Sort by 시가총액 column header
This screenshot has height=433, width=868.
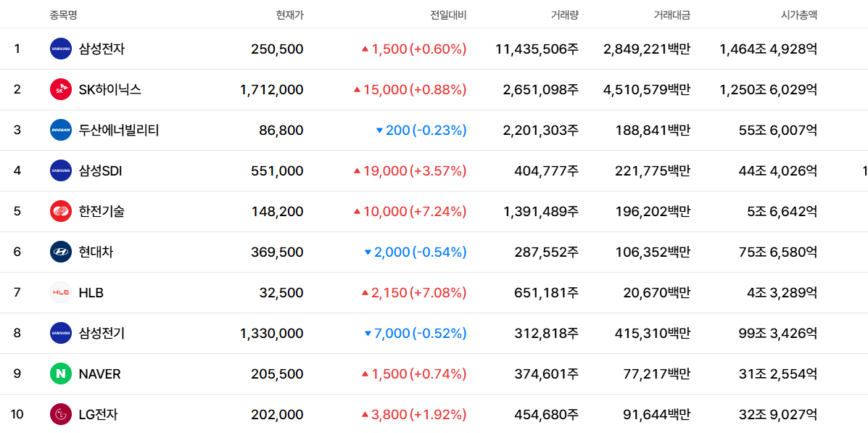click(798, 15)
